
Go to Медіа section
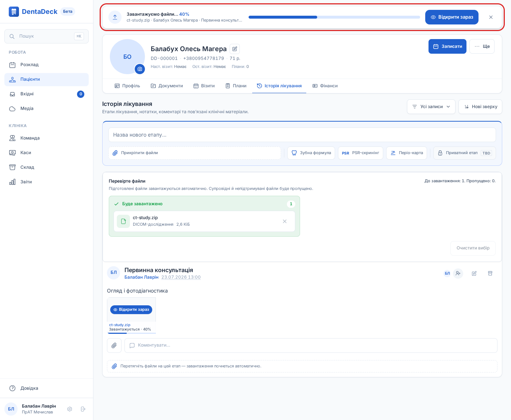(x=47, y=108)
